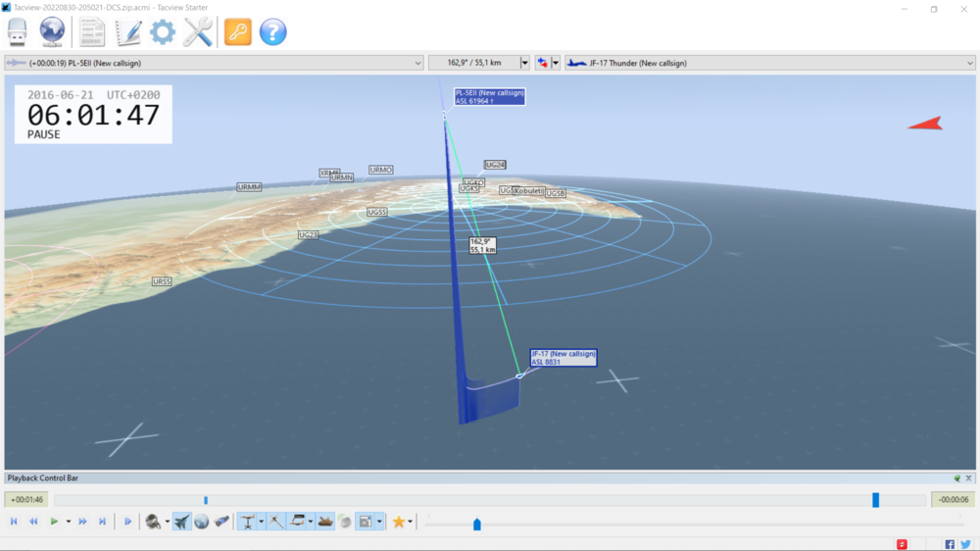This screenshot has height=551, width=980.
Task: Click the Twitter link in status bar
Action: click(x=965, y=544)
